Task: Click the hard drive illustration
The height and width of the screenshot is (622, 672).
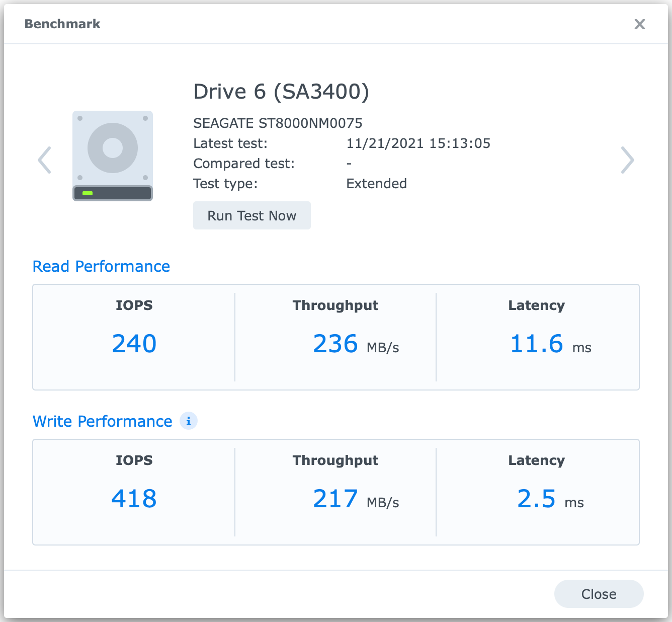Action: click(113, 156)
